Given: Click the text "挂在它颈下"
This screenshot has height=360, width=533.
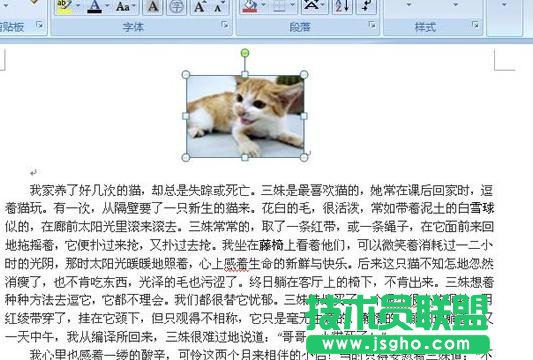Looking at the screenshot, I should tap(108, 318).
